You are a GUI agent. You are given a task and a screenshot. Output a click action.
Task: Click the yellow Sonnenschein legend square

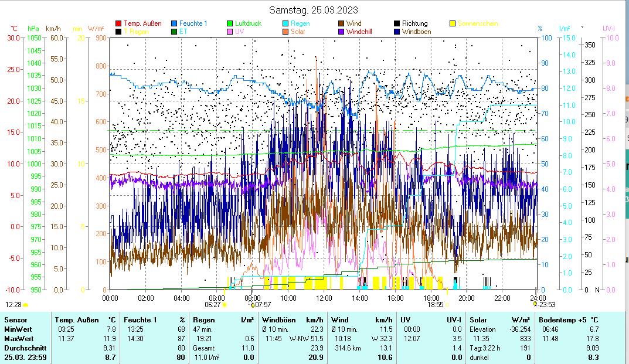[x=453, y=23]
